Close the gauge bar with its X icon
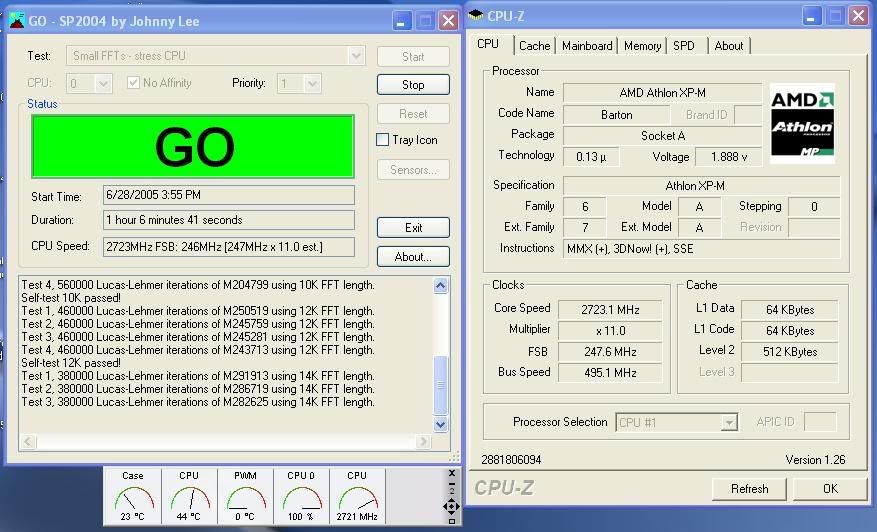Screen dimensions: 877x532 [x=452, y=473]
